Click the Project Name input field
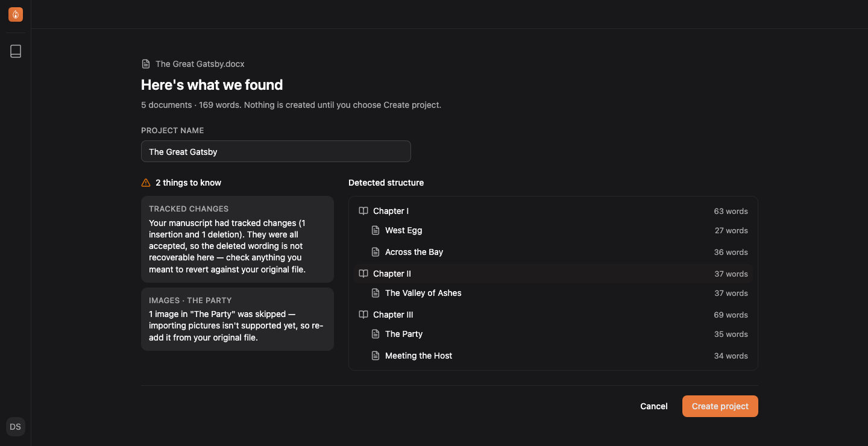This screenshot has height=446, width=868. tap(276, 151)
